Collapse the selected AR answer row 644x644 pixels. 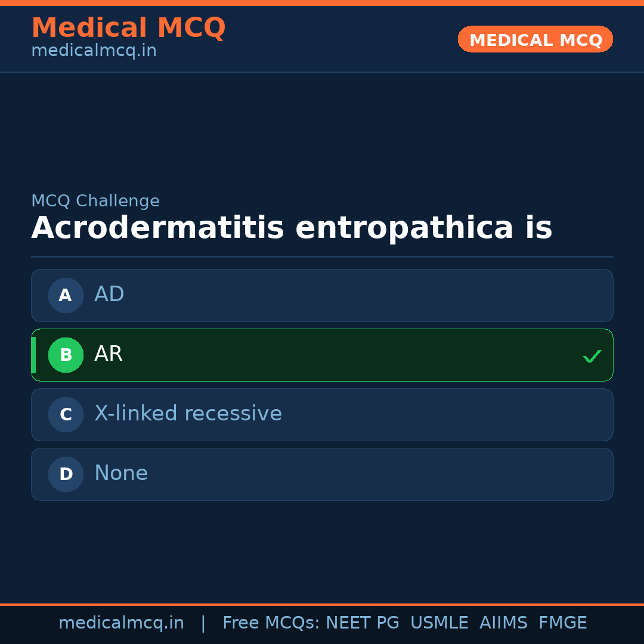pyautogui.click(x=322, y=355)
